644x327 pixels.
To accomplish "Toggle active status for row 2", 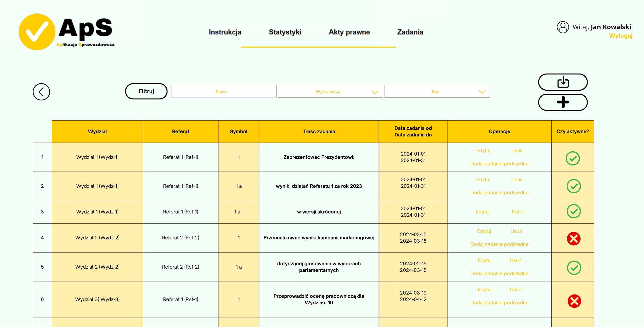I will pyautogui.click(x=573, y=186).
